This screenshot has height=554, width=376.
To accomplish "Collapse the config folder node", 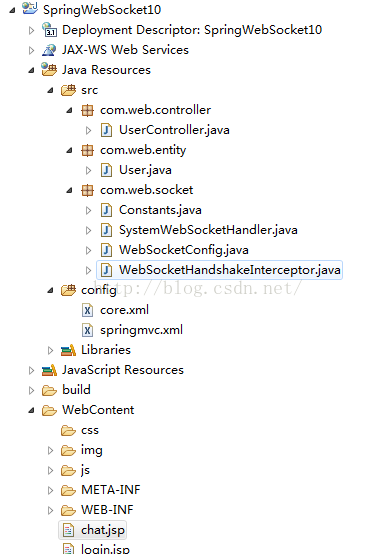I will pyautogui.click(x=51, y=291).
